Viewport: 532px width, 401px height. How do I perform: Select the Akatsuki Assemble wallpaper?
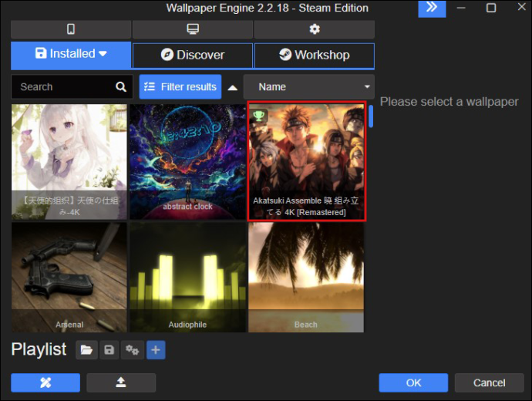[306, 162]
